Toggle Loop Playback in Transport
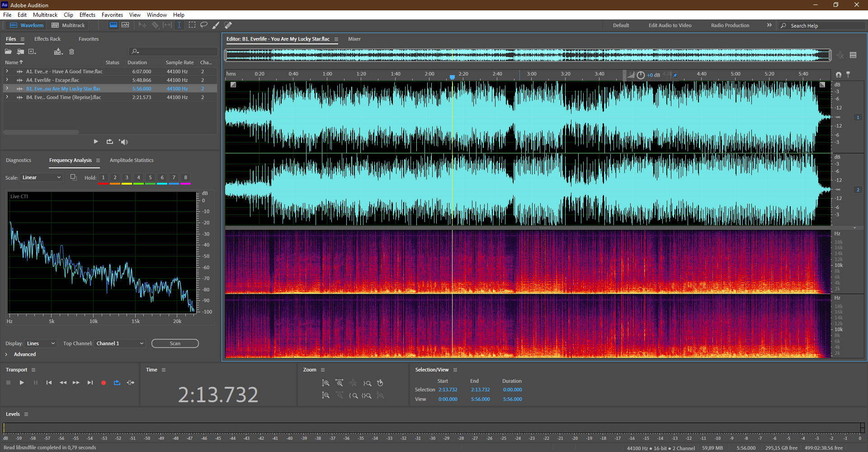 [117, 383]
